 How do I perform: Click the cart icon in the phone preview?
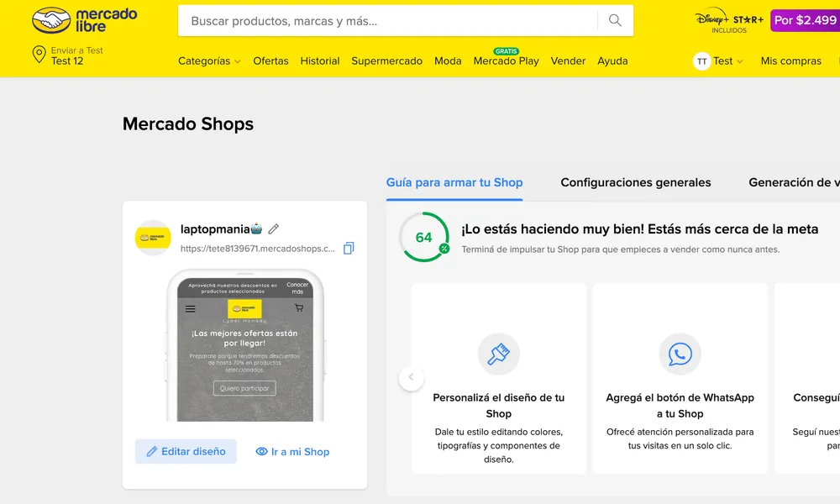point(299,308)
